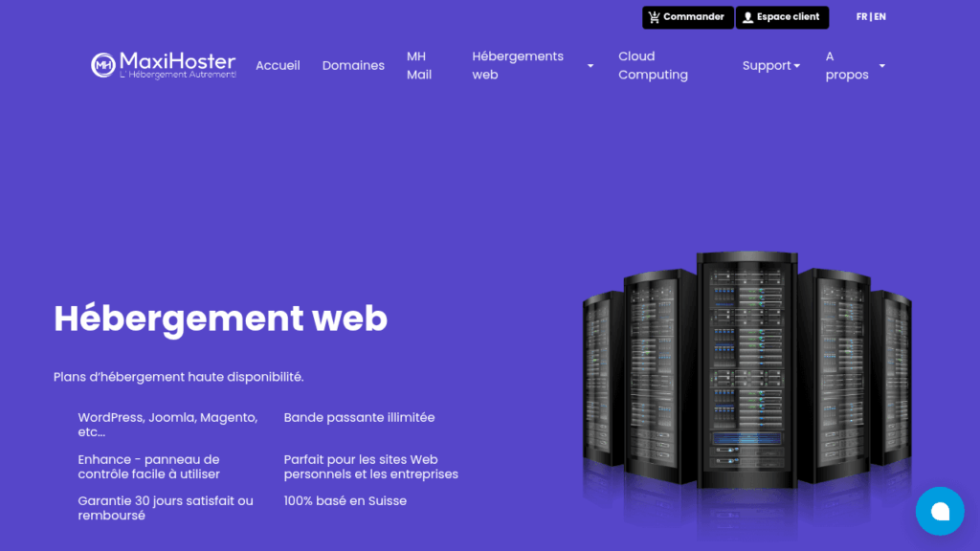980x551 pixels.
Task: Click the user icon beside Espace client
Action: point(747,17)
